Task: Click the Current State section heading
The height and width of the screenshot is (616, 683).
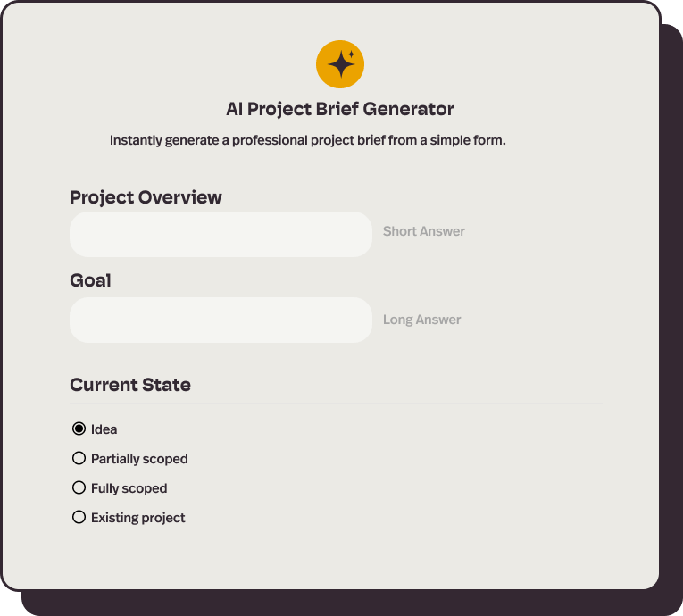Action: pyautogui.click(x=130, y=385)
